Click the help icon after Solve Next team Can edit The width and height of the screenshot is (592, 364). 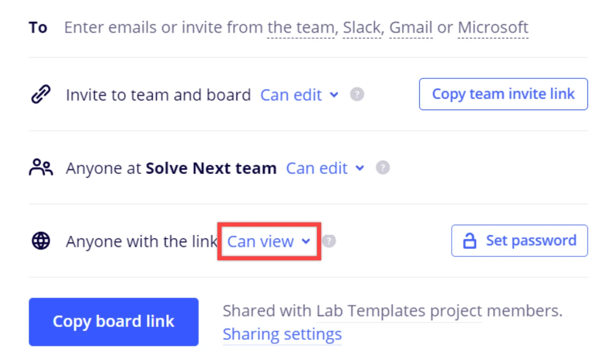click(x=383, y=168)
